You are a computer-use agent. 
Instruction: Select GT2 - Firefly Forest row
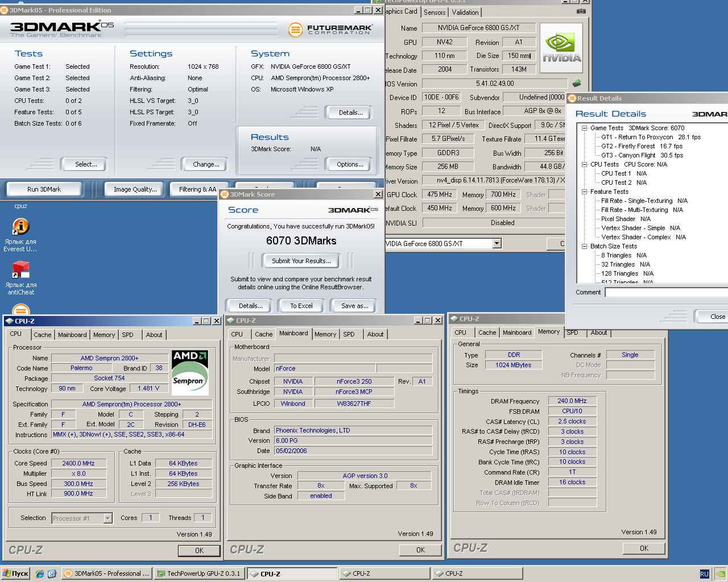click(642, 146)
